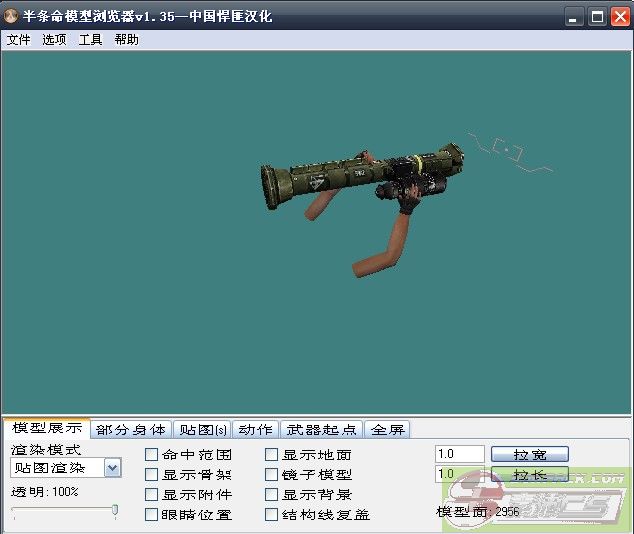Screen dimensions: 634x534
Task: Toggle the 显示骨架 checkbox
Action: (x=152, y=475)
